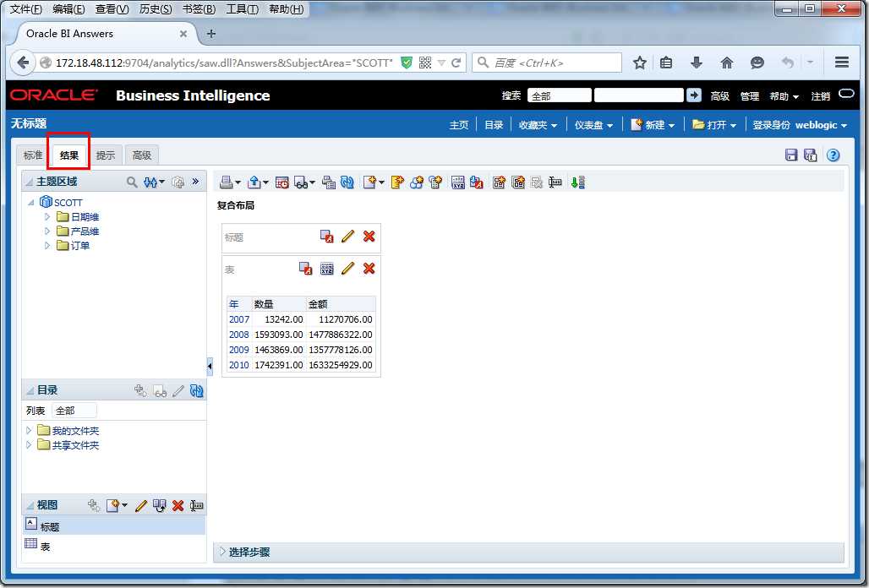Open the 新建 dropdown menu

[x=653, y=124]
